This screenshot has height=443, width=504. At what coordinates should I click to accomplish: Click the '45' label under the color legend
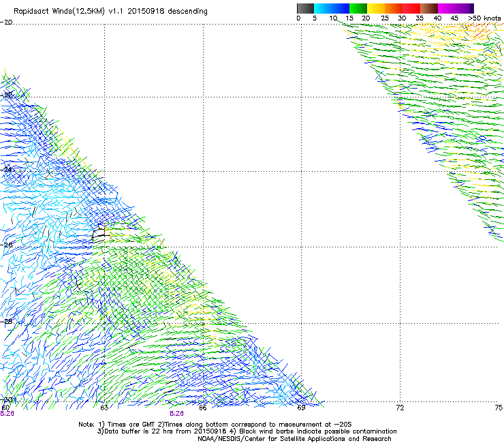pos(454,18)
